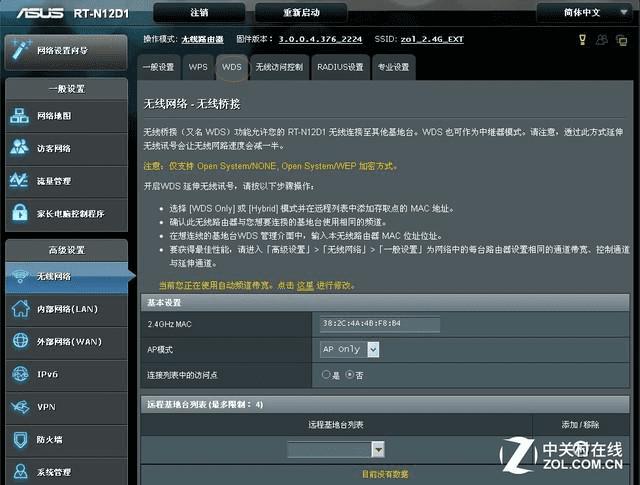Click the 注销 (Logout) button
Image resolution: width=640 pixels, height=485 pixels.
click(x=199, y=13)
